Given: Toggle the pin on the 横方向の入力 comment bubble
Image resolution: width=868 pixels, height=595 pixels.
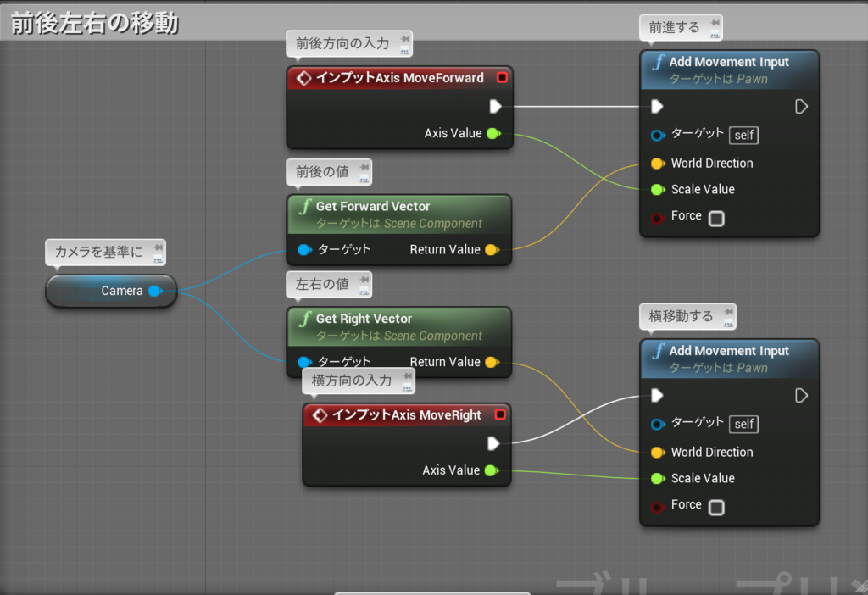Looking at the screenshot, I should (x=408, y=376).
